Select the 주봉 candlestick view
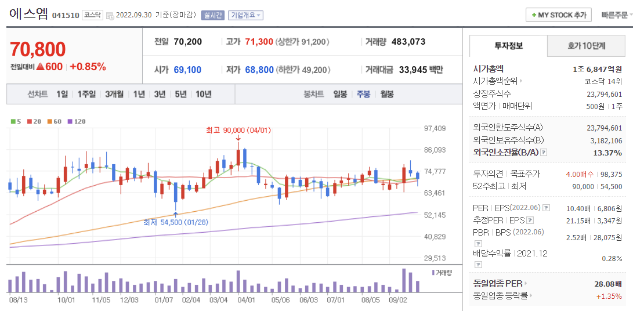This screenshot has height=311, width=644. pos(363,94)
